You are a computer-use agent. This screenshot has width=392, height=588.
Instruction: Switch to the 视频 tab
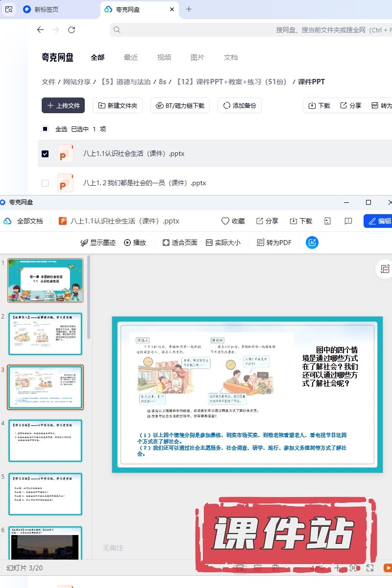tap(164, 57)
